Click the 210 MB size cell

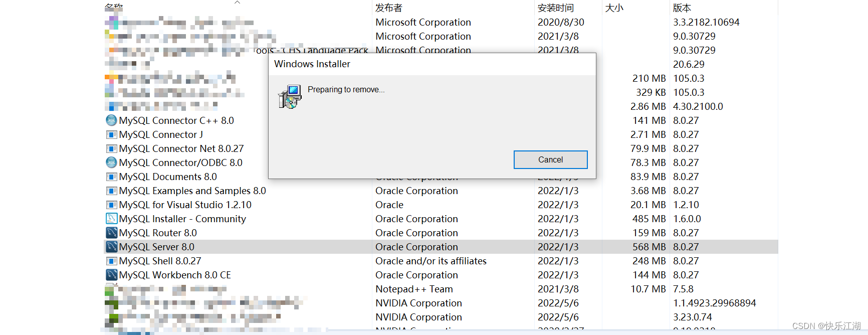pos(649,78)
